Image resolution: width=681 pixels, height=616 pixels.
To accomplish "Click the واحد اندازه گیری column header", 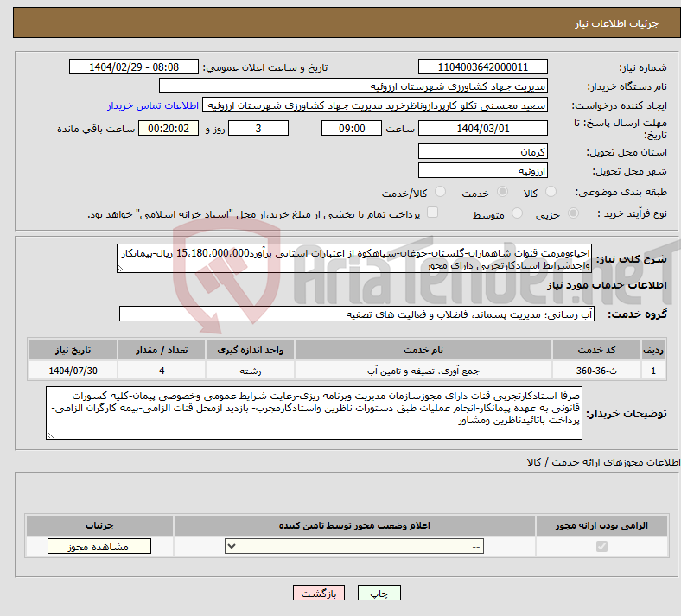I will pos(250,350).
